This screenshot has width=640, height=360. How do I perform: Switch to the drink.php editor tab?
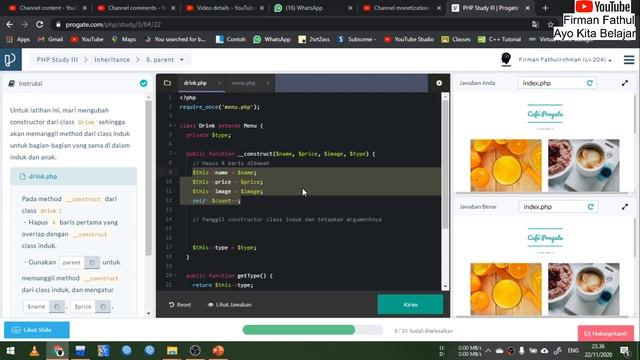click(x=196, y=83)
